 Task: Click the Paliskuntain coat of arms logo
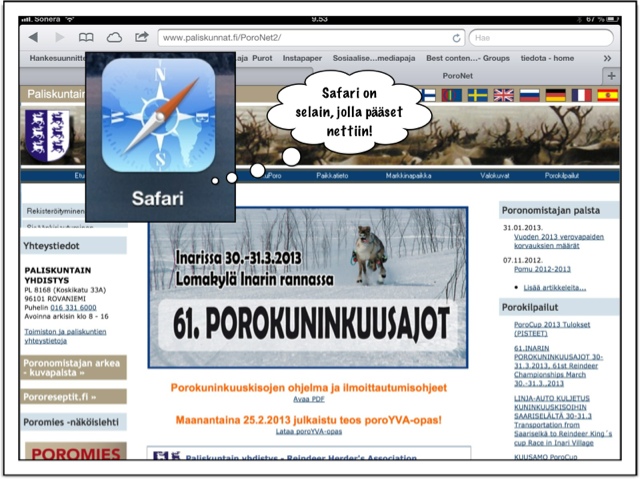pos(47,135)
